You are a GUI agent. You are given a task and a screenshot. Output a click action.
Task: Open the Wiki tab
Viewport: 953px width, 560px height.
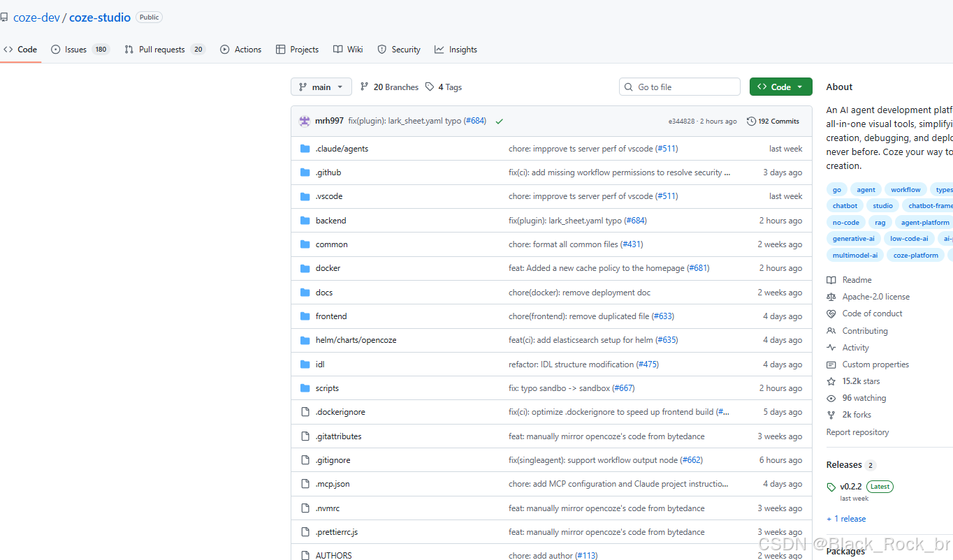point(348,50)
